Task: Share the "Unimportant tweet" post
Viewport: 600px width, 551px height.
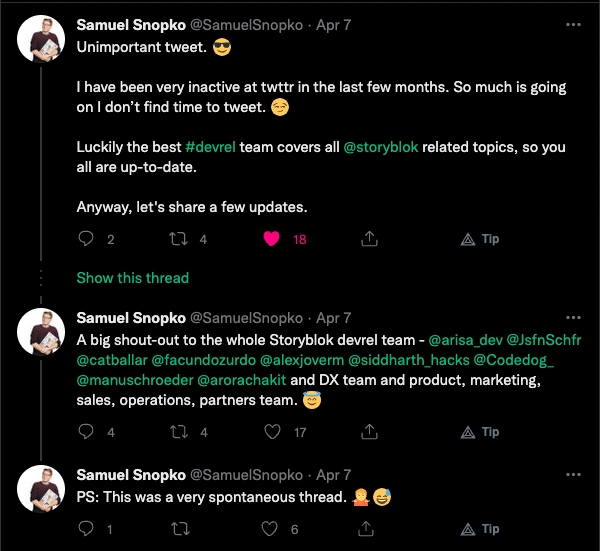Action: point(368,240)
